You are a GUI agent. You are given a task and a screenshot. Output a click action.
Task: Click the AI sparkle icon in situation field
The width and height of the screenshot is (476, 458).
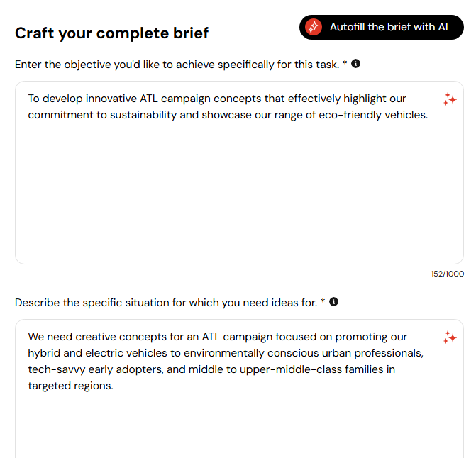(450, 337)
